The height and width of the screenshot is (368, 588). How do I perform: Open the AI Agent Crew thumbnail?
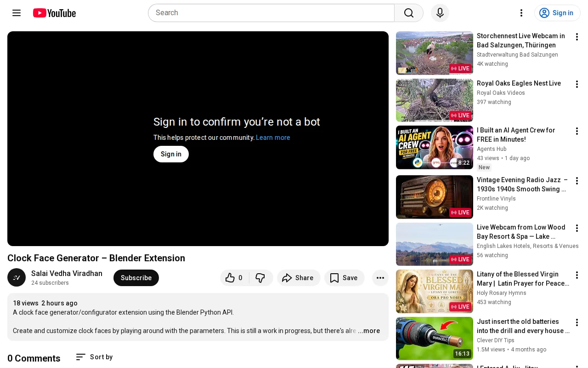[x=435, y=147]
